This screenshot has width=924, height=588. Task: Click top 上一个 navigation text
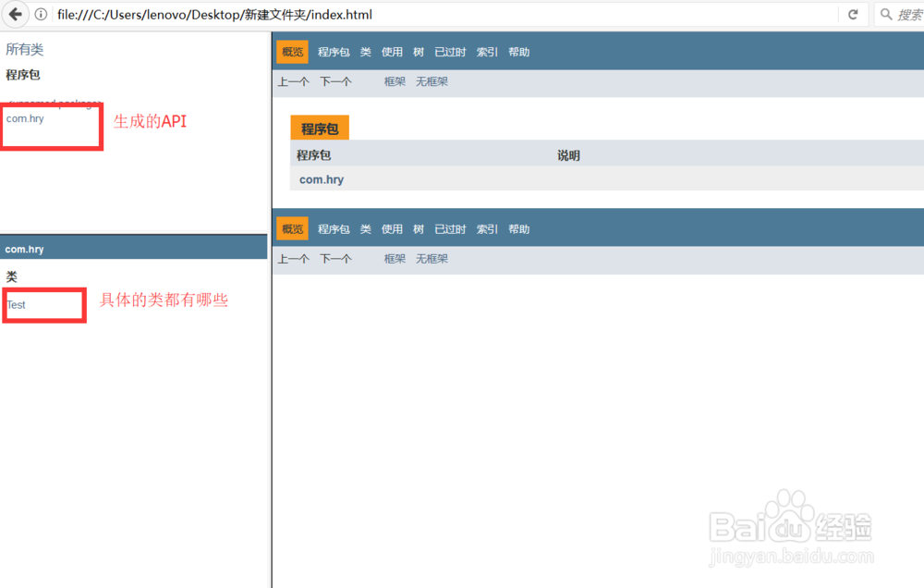[294, 81]
